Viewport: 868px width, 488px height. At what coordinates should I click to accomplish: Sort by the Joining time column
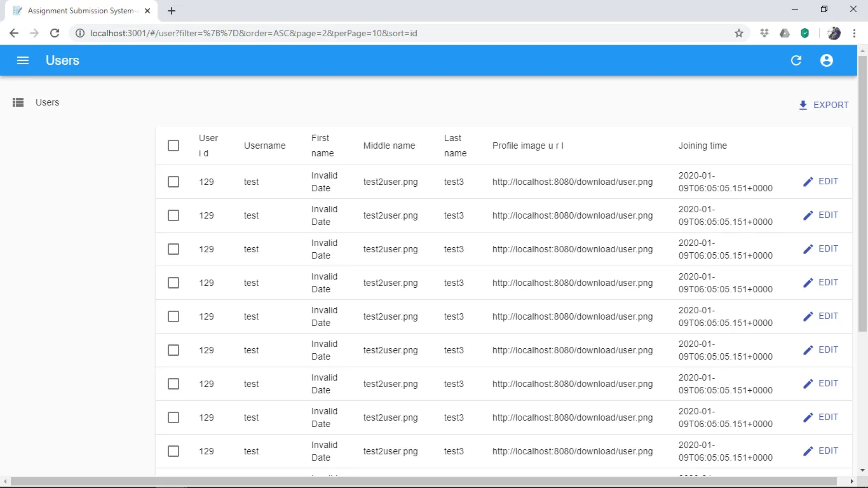coord(703,146)
